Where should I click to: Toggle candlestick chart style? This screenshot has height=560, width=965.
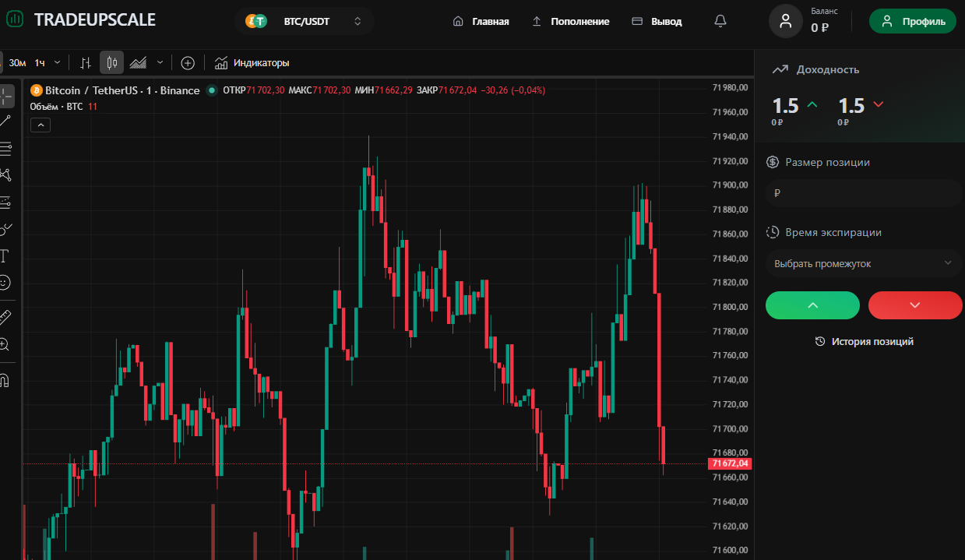click(111, 62)
